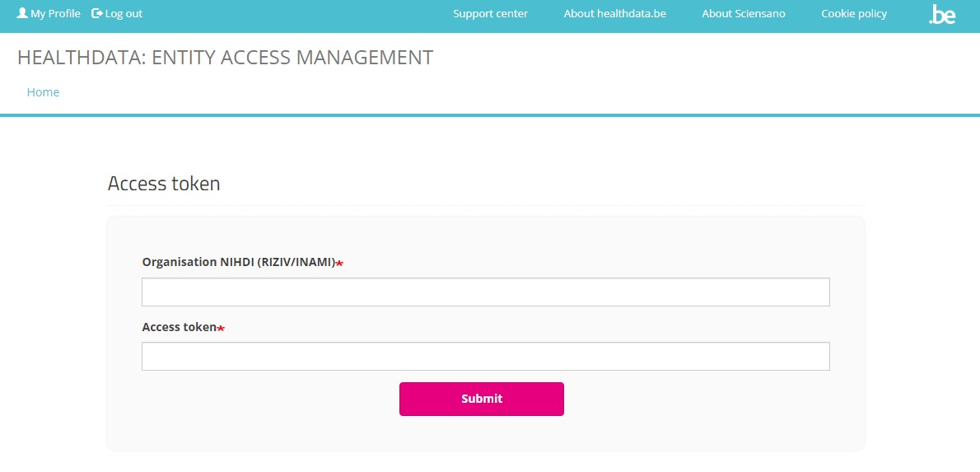
Task: Click the Access token page heading
Action: point(164,184)
